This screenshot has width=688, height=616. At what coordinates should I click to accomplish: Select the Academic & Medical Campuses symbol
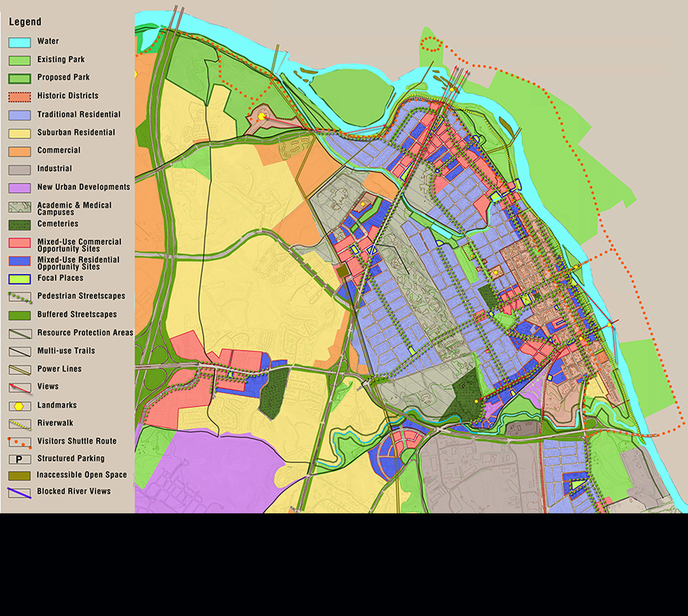pos(19,207)
